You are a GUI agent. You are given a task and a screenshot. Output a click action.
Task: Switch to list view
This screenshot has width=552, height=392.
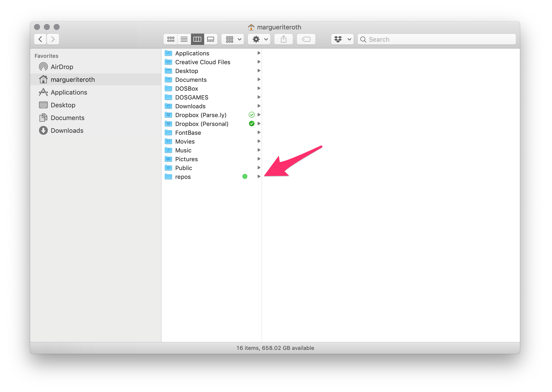point(184,39)
